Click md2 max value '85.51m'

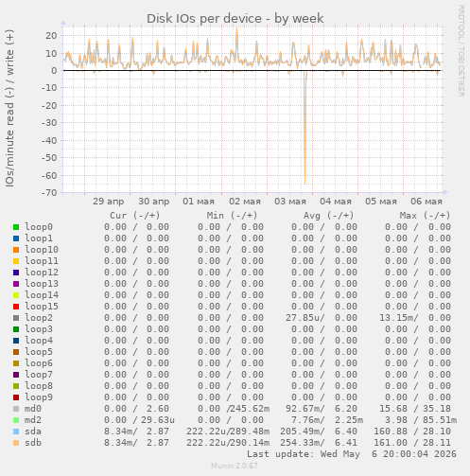click(440, 420)
